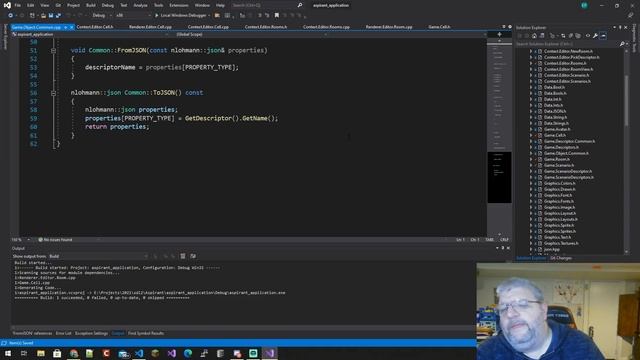This screenshot has height=360, width=640.
Task: Click the No issues found status indicator
Action: (x=55, y=240)
